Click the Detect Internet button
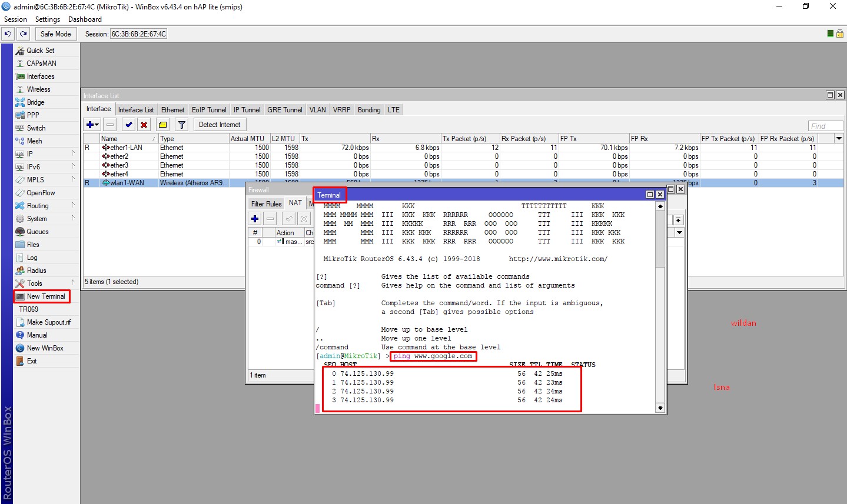Screen dimensions: 847x504 (x=220, y=125)
